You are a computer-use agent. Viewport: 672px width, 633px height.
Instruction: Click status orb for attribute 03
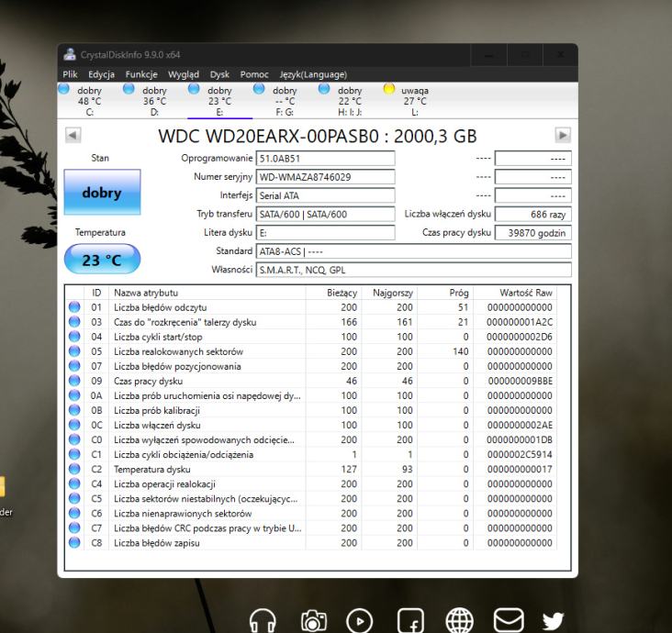click(x=74, y=322)
